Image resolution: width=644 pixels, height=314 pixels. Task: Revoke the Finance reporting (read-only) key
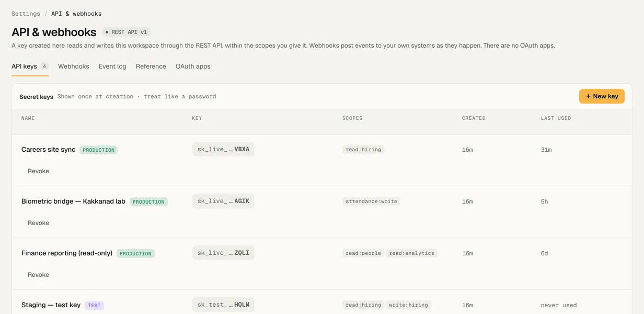(x=38, y=275)
